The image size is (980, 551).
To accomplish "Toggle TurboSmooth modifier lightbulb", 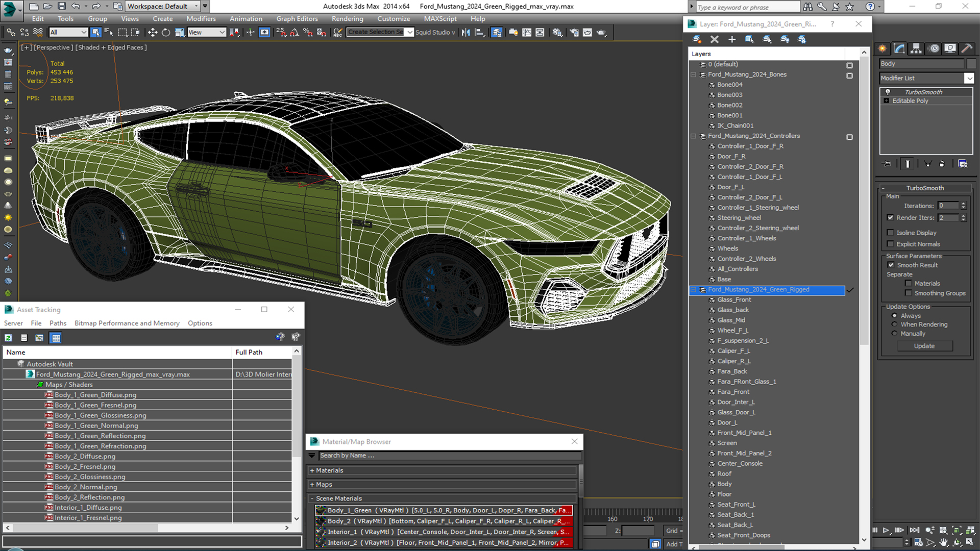I will (x=888, y=92).
